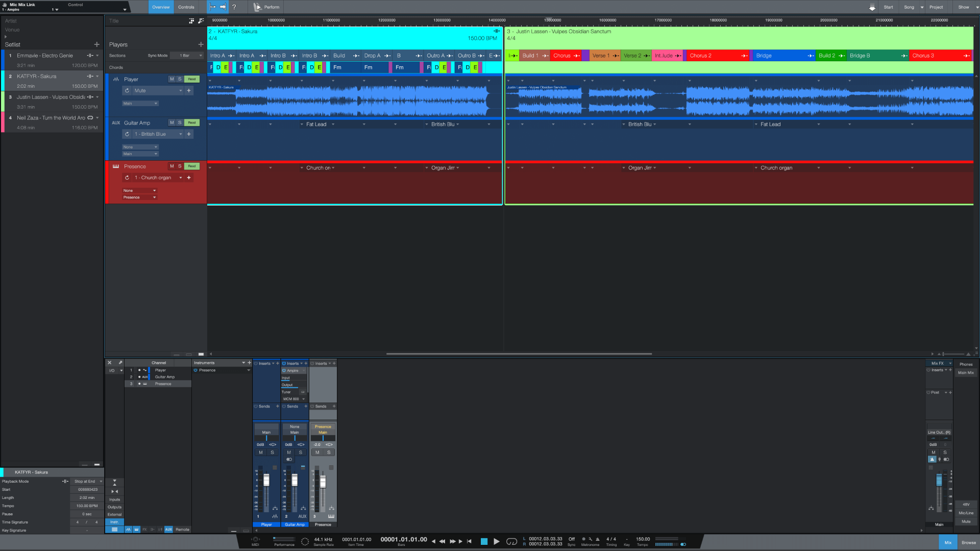Click the Guitar Amp channel volume fader

295,480
